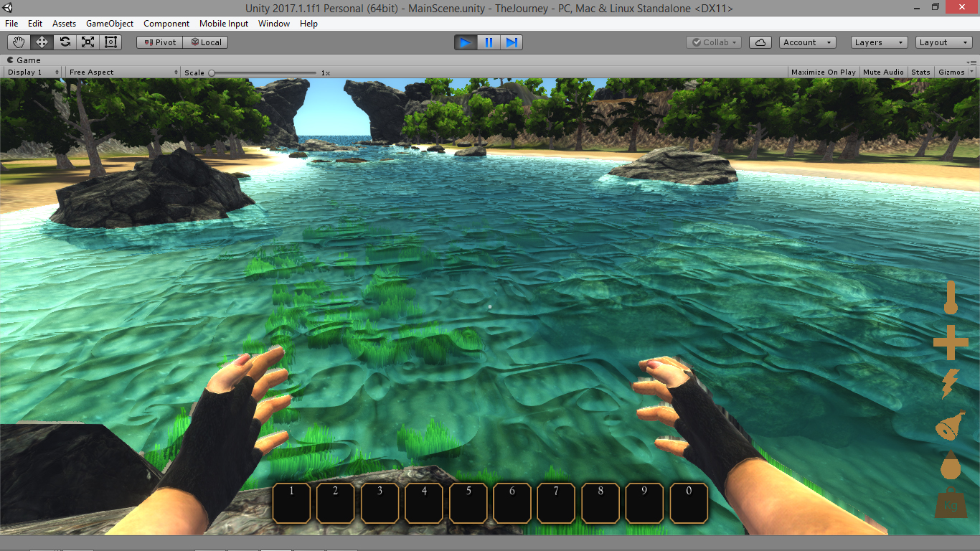Select hotbar slot 1

(291, 503)
